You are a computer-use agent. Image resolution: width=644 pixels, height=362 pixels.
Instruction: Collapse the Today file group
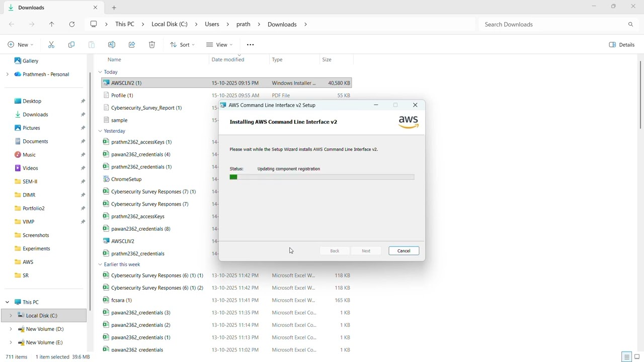[x=100, y=72]
